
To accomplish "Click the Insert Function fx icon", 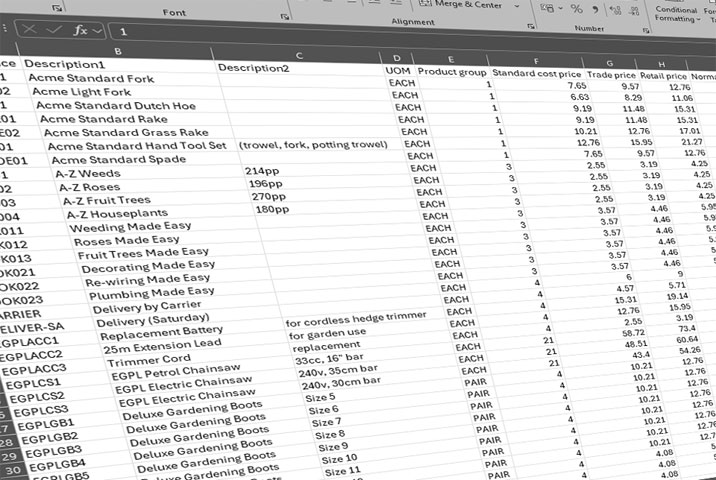I will coord(80,31).
